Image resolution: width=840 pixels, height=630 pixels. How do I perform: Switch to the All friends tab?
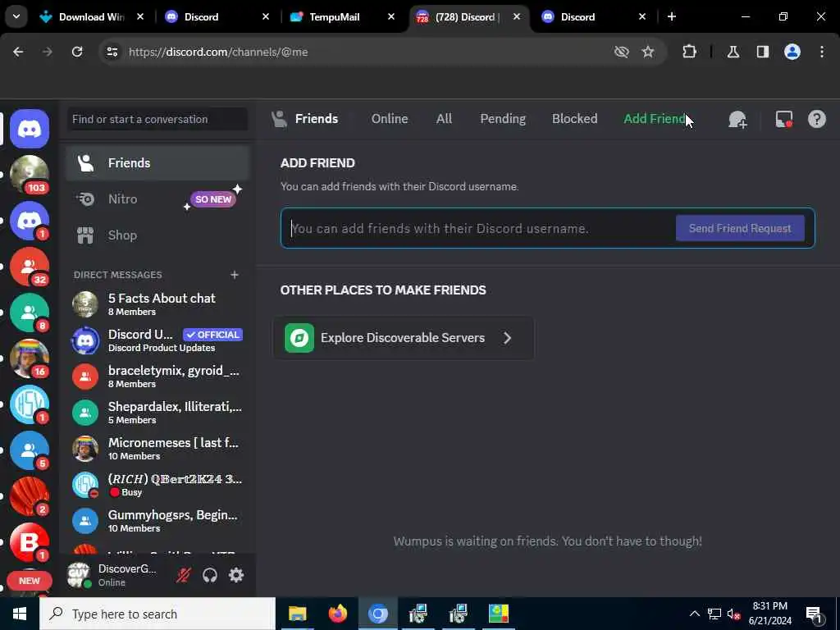(x=444, y=119)
